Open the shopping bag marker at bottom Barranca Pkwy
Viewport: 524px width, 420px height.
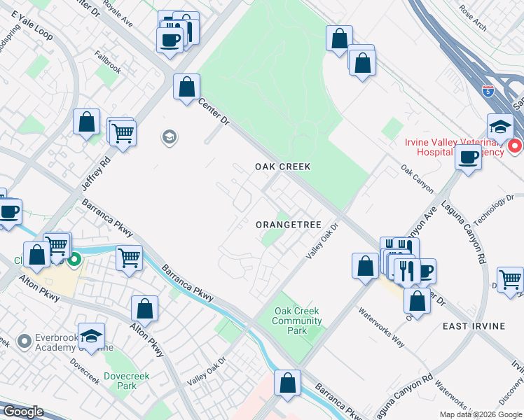pos(287,384)
